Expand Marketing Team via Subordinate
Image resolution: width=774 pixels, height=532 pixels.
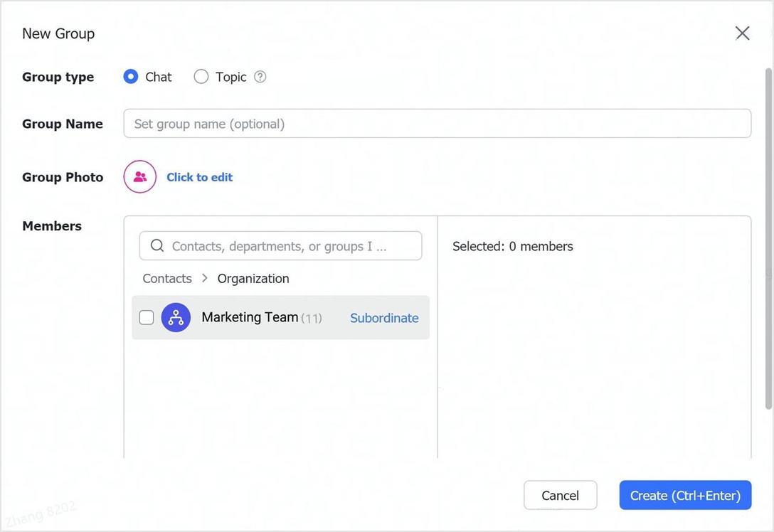coord(384,318)
